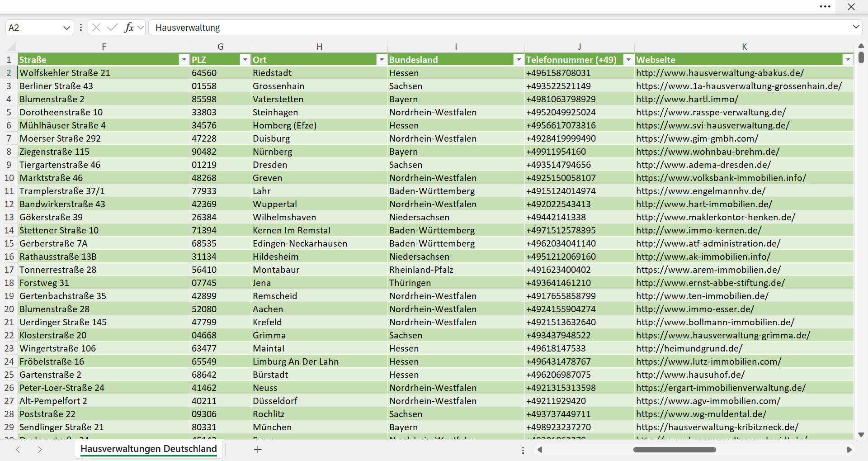Viewport: 868px width, 461px height.
Task: Open the gim-gmbh.com website link
Action: [x=697, y=138]
